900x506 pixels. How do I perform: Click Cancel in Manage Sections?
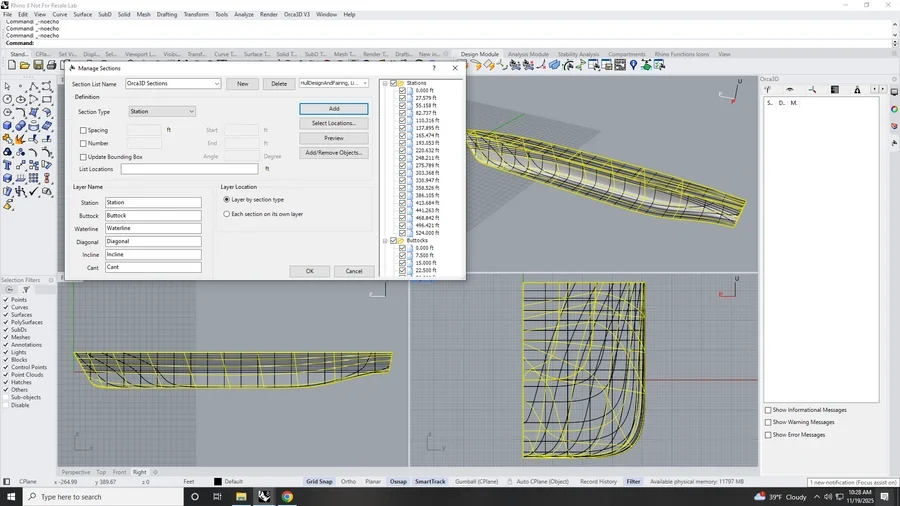(x=354, y=271)
